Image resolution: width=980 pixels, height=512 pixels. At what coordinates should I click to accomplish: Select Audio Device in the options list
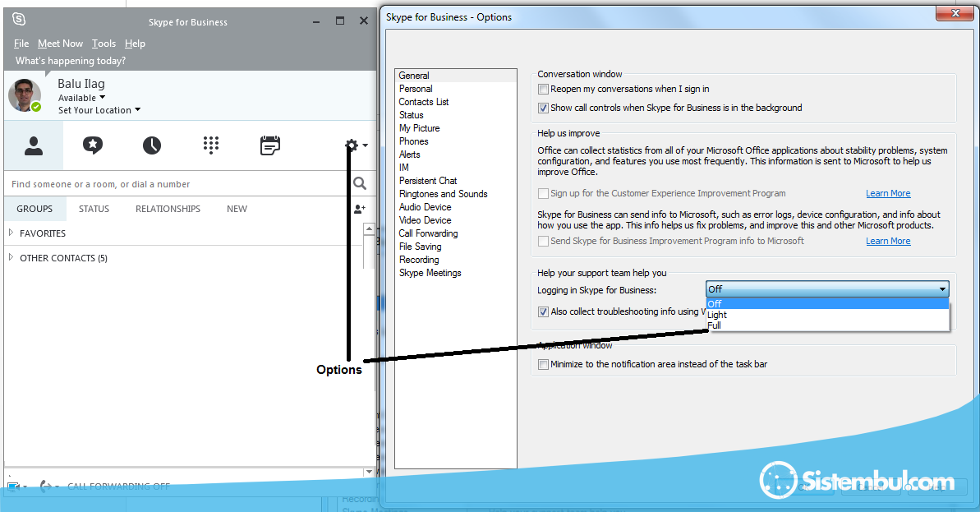456,207
